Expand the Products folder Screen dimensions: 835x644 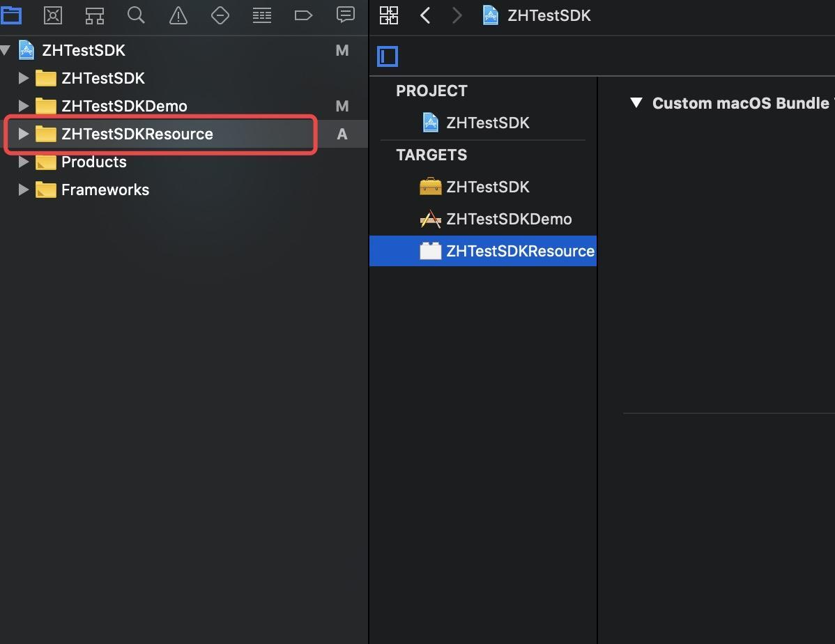[x=24, y=162]
